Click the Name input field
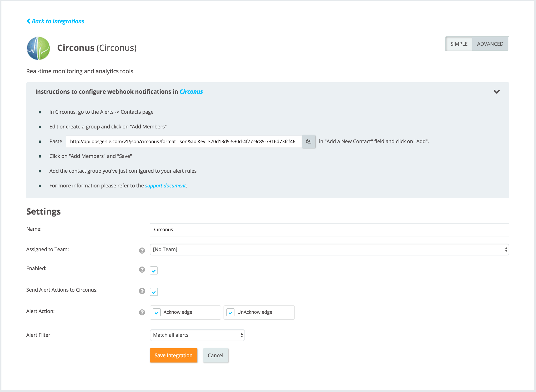 click(x=329, y=229)
